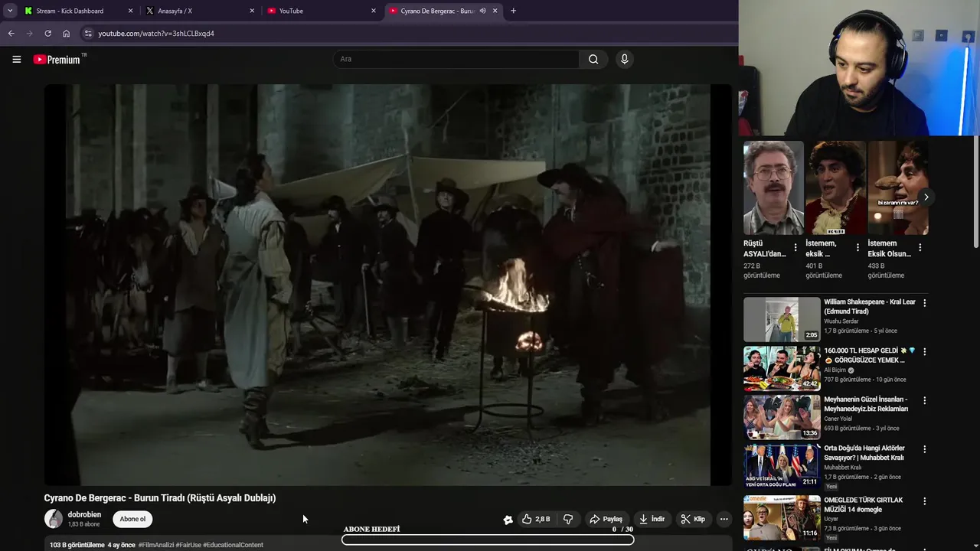
Task: Click the #FilmAnalizi hashtag
Action: coord(156,545)
